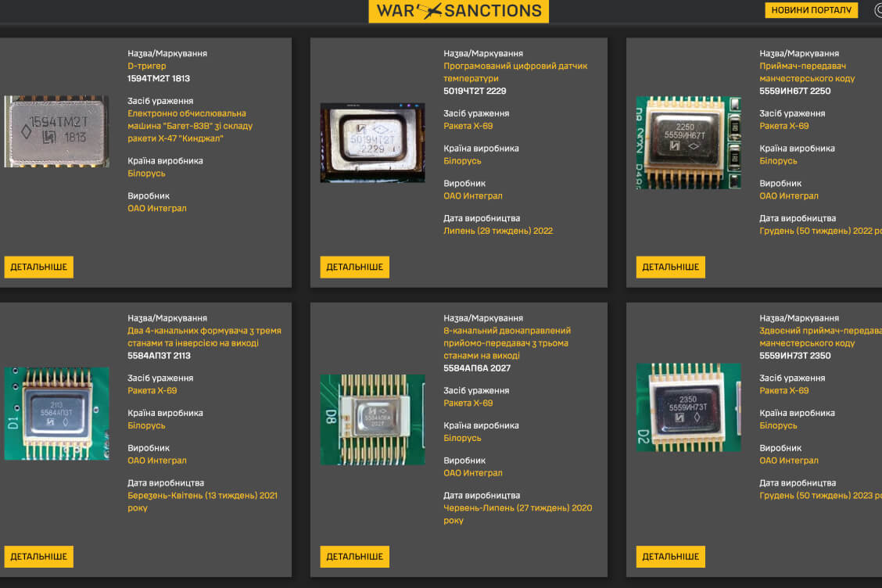
Task: Click ОАО Интеграл in 5584АП3Т card
Action: (x=157, y=460)
